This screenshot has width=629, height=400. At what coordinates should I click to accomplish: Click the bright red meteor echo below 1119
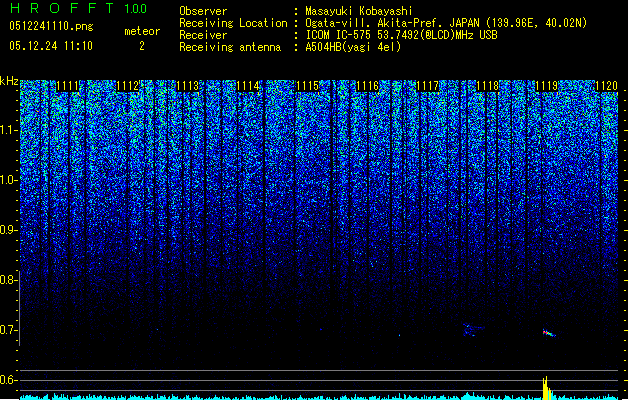pos(549,333)
